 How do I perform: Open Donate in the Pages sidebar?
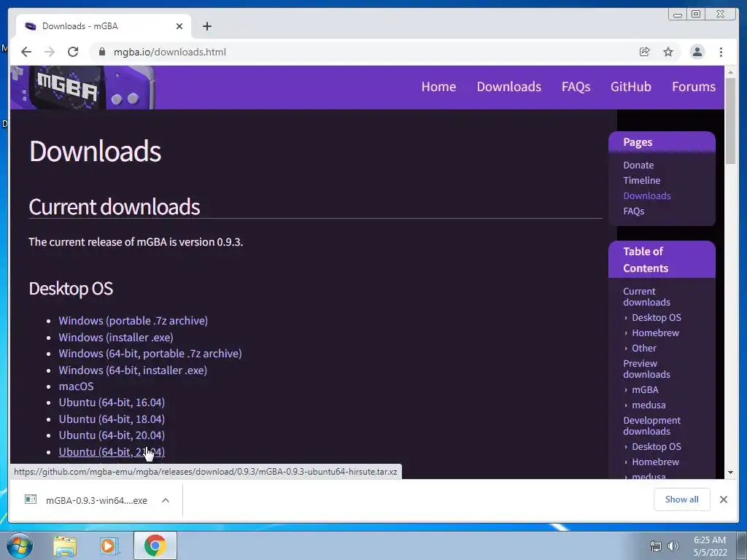(x=638, y=166)
